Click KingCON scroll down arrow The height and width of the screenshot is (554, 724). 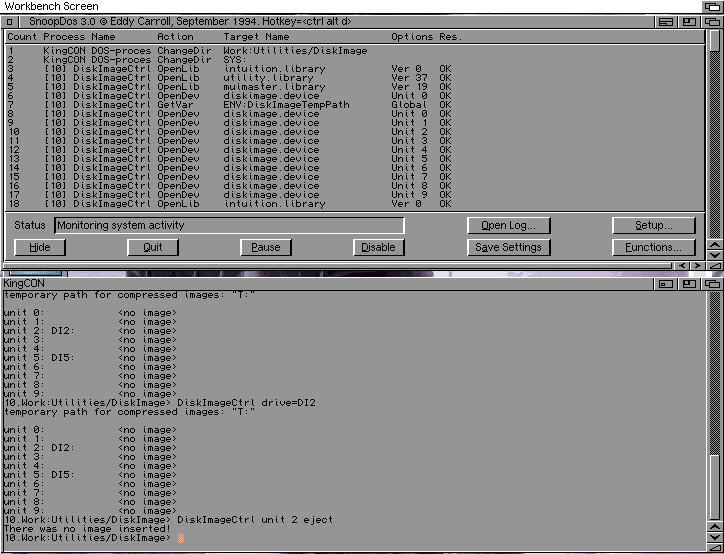coord(714,537)
